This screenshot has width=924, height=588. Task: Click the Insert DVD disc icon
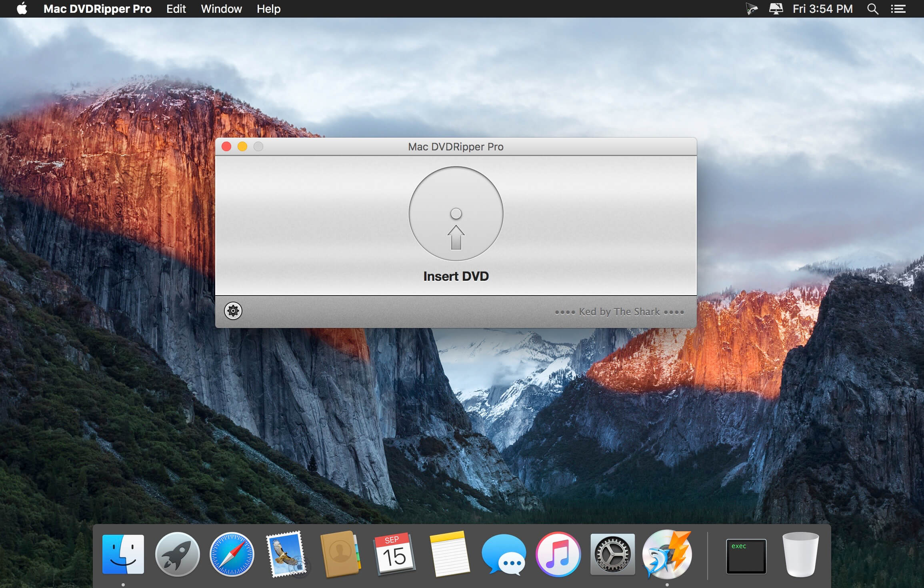[x=456, y=214]
